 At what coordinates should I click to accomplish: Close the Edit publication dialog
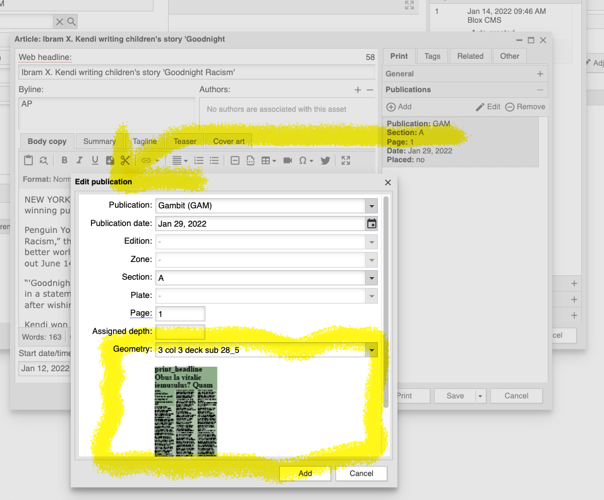click(x=388, y=183)
